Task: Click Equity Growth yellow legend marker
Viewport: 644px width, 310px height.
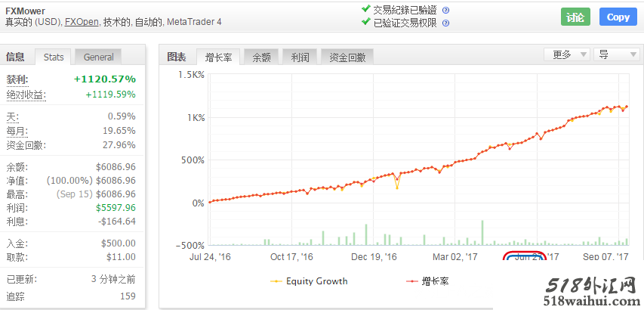Action: [277, 281]
